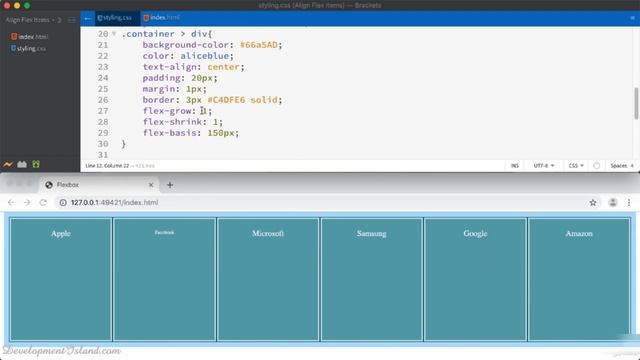Viewport: 640px width, 360px height.
Task: Click the Samsung flex box
Action: tap(371, 279)
